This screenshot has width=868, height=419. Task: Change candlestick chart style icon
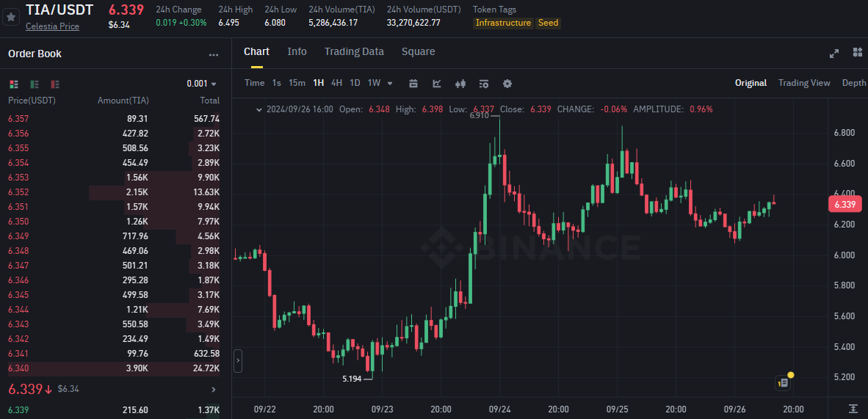point(460,84)
